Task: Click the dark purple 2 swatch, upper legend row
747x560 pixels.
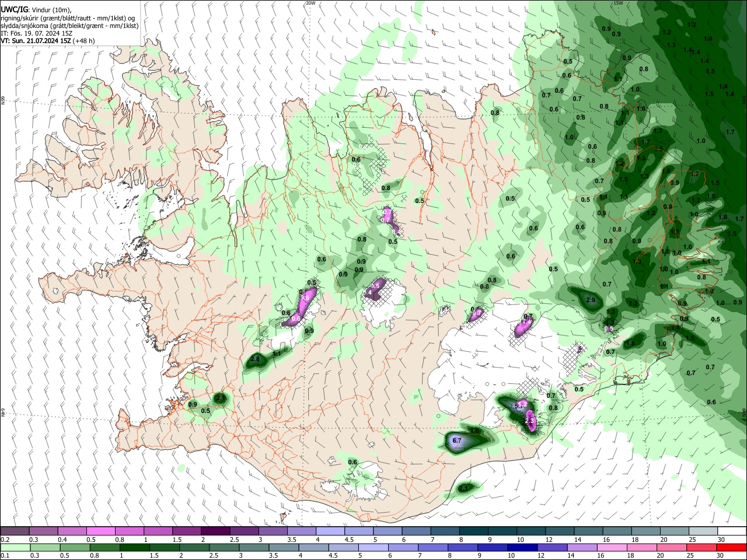Action: click(x=215, y=531)
